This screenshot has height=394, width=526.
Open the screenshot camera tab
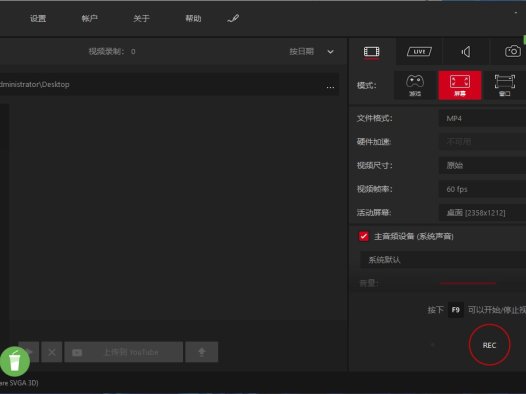click(x=513, y=51)
